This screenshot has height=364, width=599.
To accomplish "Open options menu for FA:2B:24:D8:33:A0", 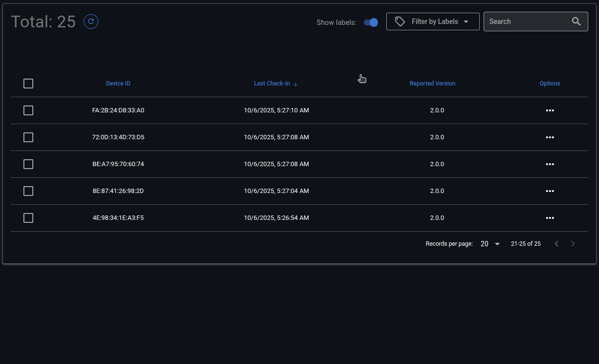I will (x=550, y=110).
